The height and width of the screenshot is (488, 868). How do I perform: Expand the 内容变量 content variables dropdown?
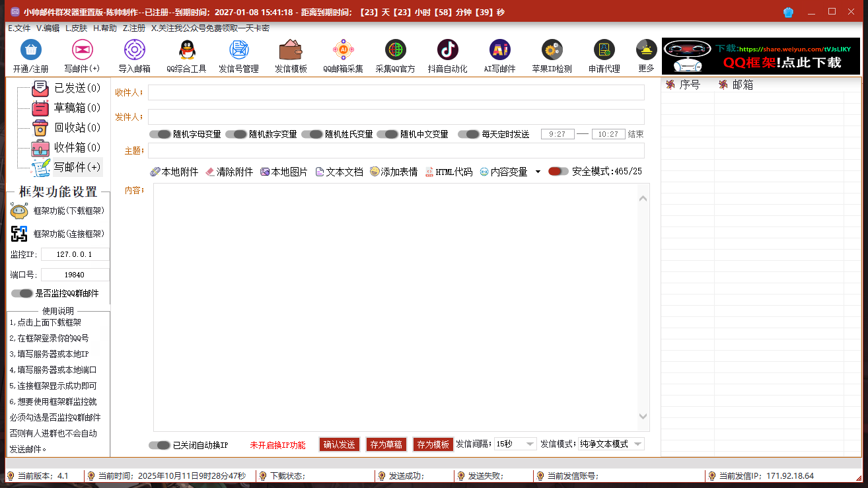pyautogui.click(x=537, y=171)
